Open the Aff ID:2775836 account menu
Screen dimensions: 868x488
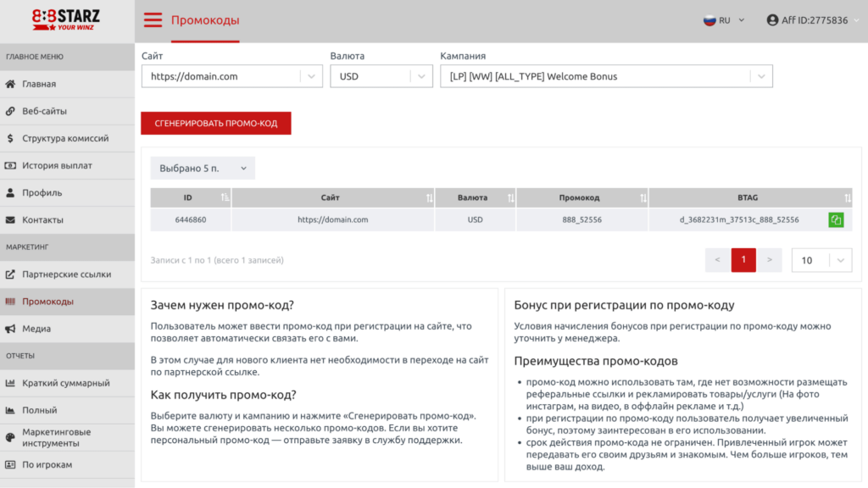(814, 20)
